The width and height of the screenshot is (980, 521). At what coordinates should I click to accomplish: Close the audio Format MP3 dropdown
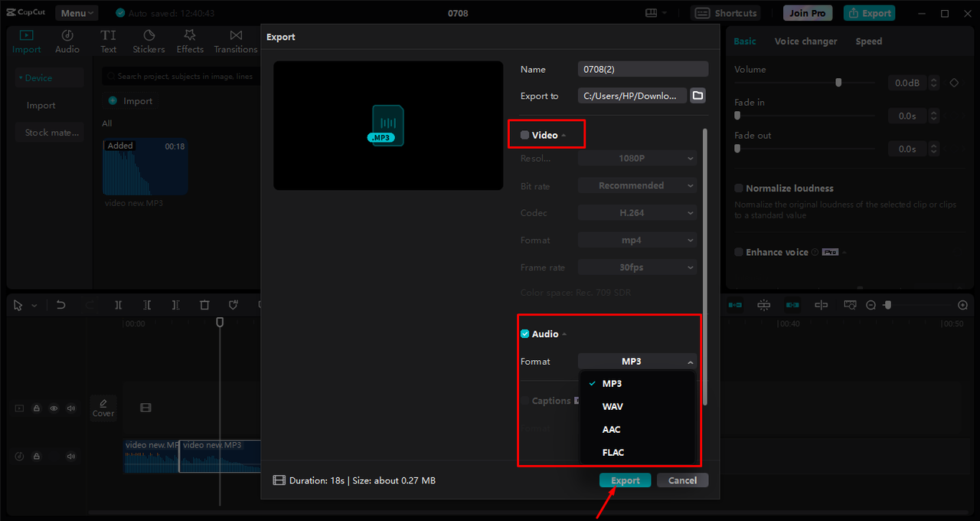pyautogui.click(x=638, y=362)
